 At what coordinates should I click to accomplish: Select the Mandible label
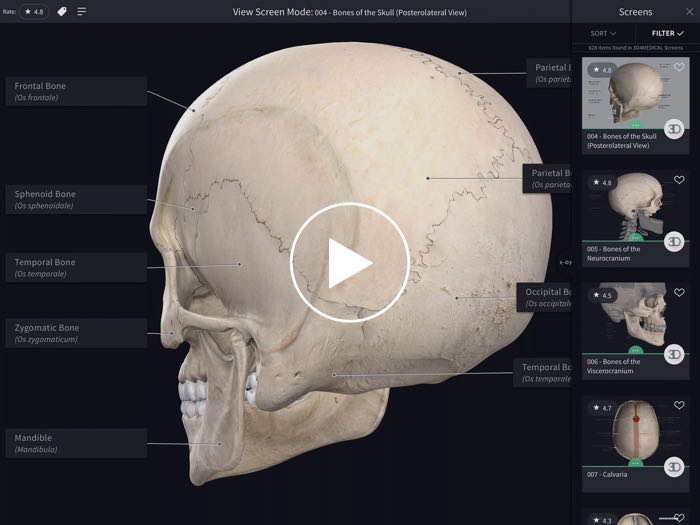point(76,443)
